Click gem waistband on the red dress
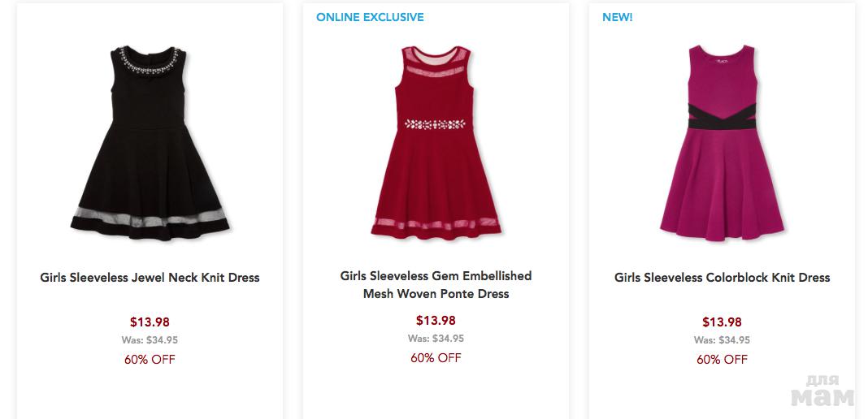 click(436, 125)
